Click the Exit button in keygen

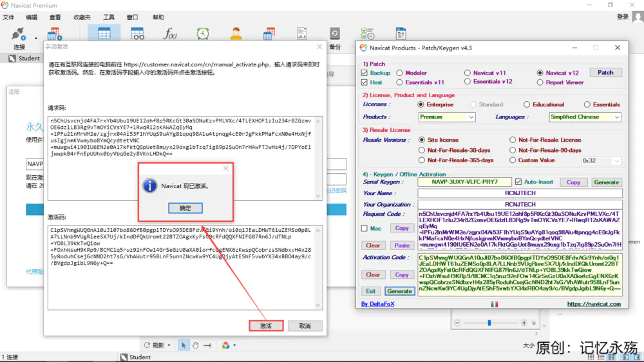(x=370, y=291)
